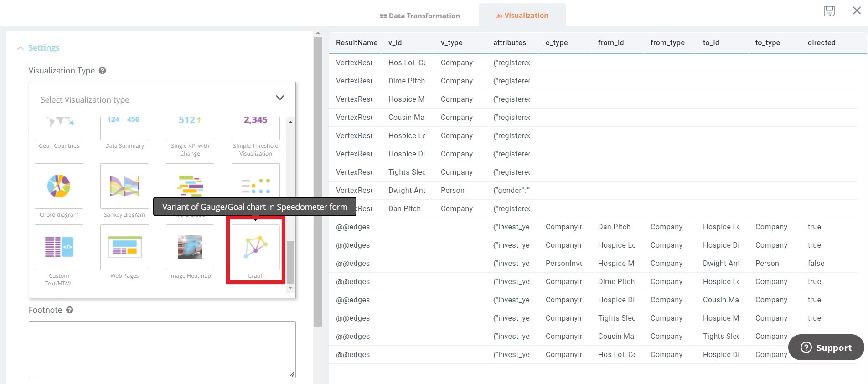
Task: Pick the Sankey diagram visualization
Action: tap(124, 187)
